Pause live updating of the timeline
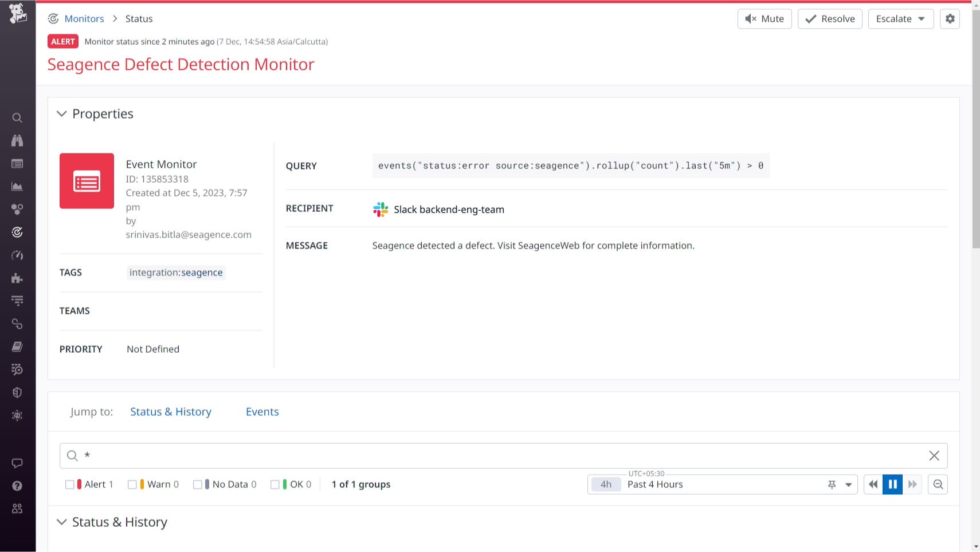The width and height of the screenshot is (980, 552). (892, 484)
